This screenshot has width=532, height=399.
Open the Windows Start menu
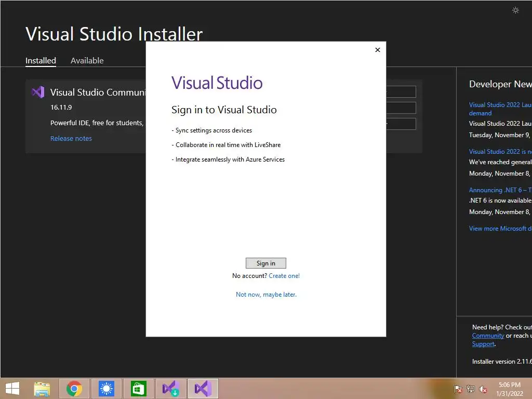[12, 389]
